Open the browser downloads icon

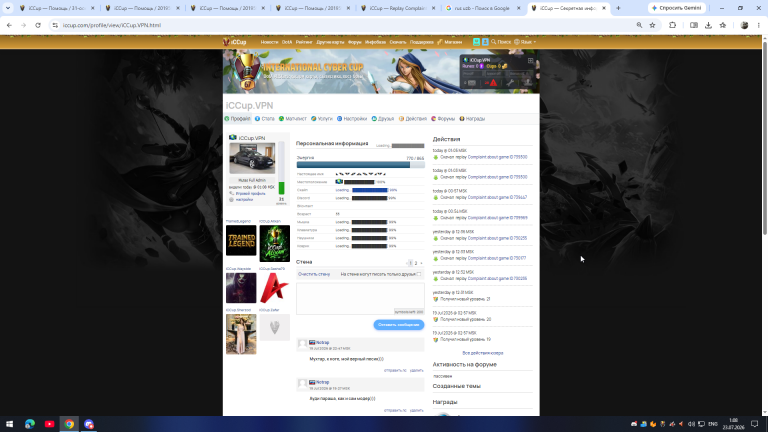708,25
